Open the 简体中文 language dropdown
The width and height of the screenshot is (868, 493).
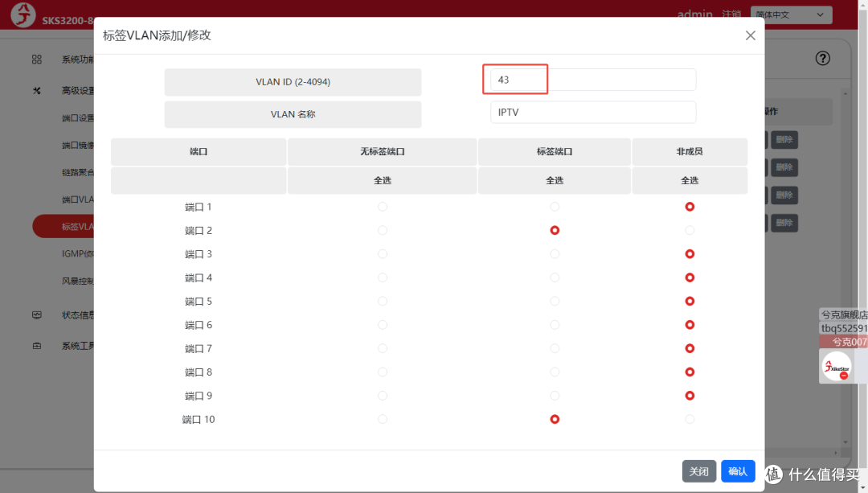coord(791,15)
